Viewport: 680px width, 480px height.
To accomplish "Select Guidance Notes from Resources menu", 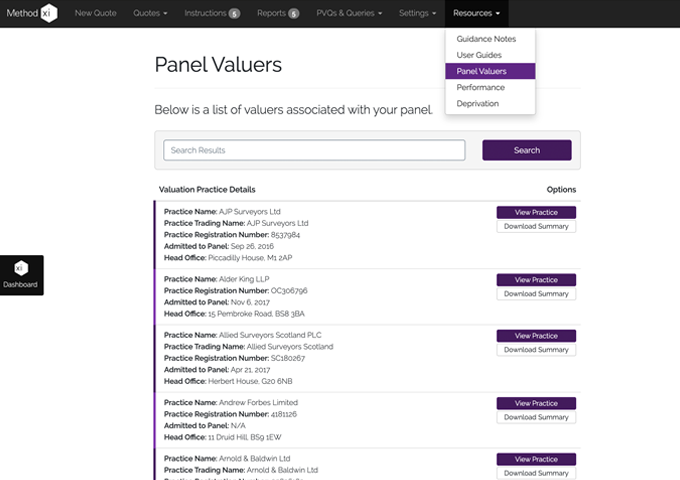I will [x=486, y=39].
